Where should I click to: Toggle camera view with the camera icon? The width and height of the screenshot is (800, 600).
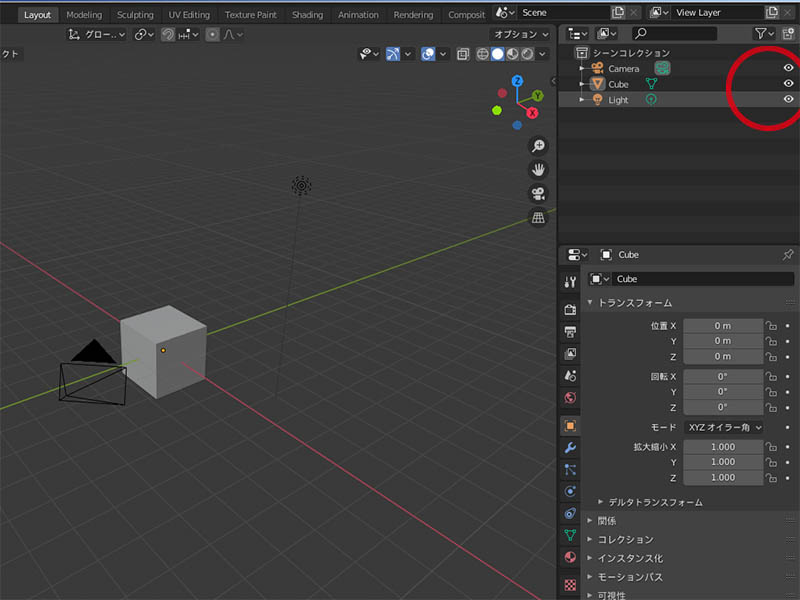(x=538, y=194)
